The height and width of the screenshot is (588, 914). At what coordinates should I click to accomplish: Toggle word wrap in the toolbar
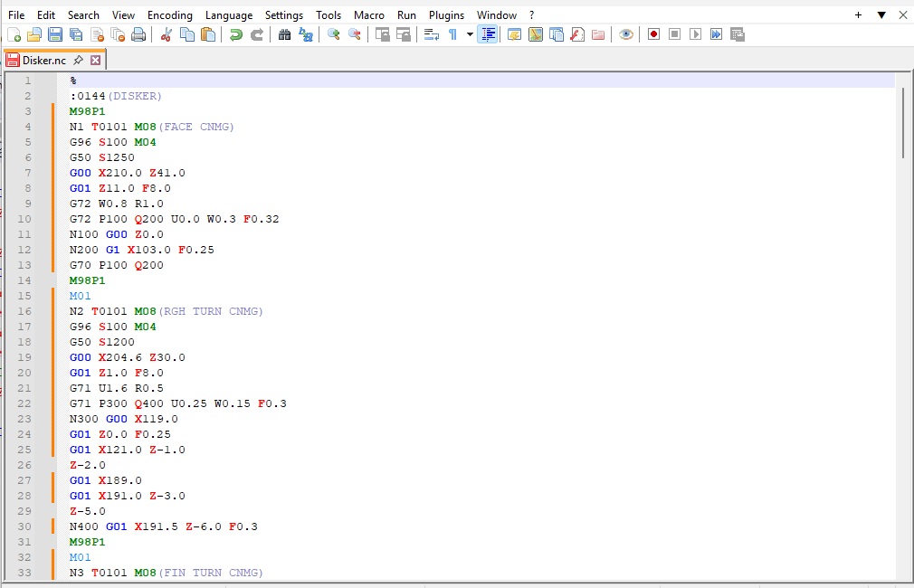[x=432, y=34]
